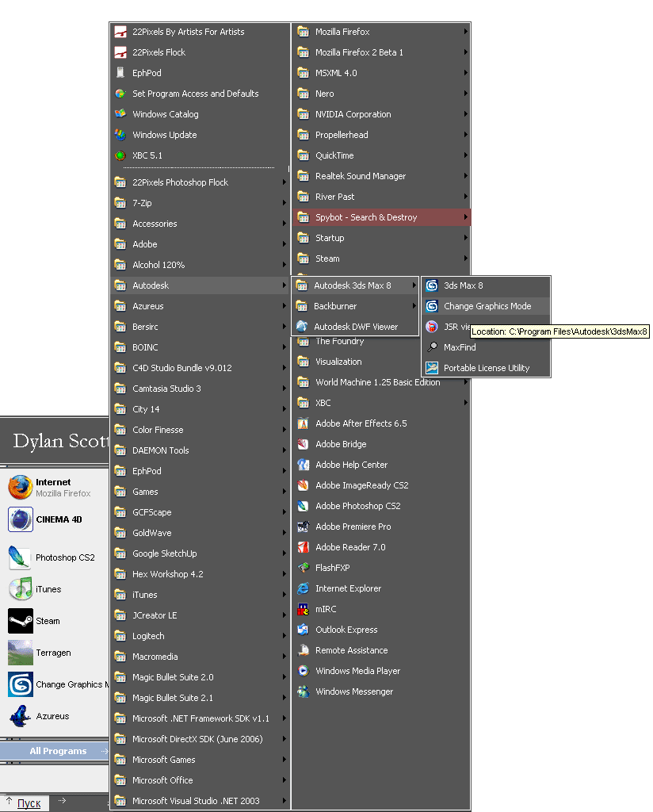Open Windows Catalog
The width and height of the screenshot is (653, 812).
(200, 114)
